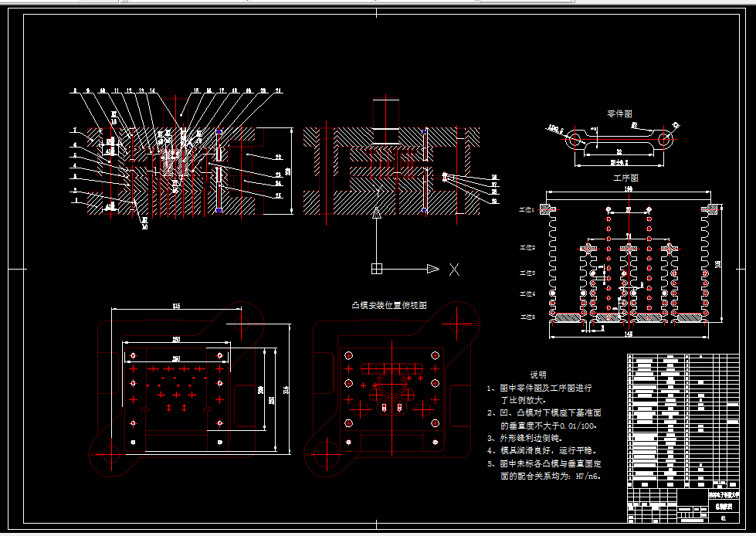Click the 说明 notes heading
Viewport: 756px width, 536px height.
(538, 375)
